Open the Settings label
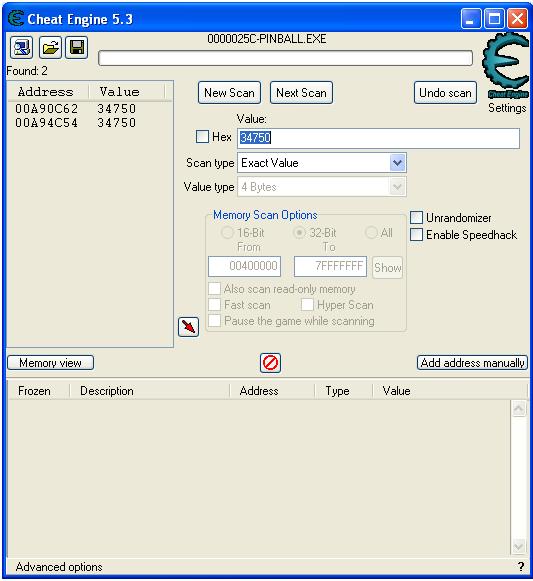This screenshot has width=533, height=581. pos(507,108)
